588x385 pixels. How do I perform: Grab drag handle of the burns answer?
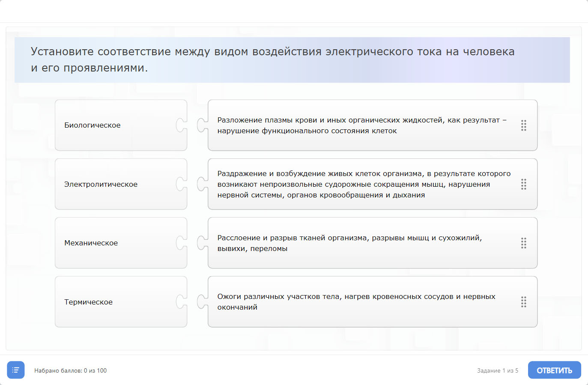(x=523, y=302)
